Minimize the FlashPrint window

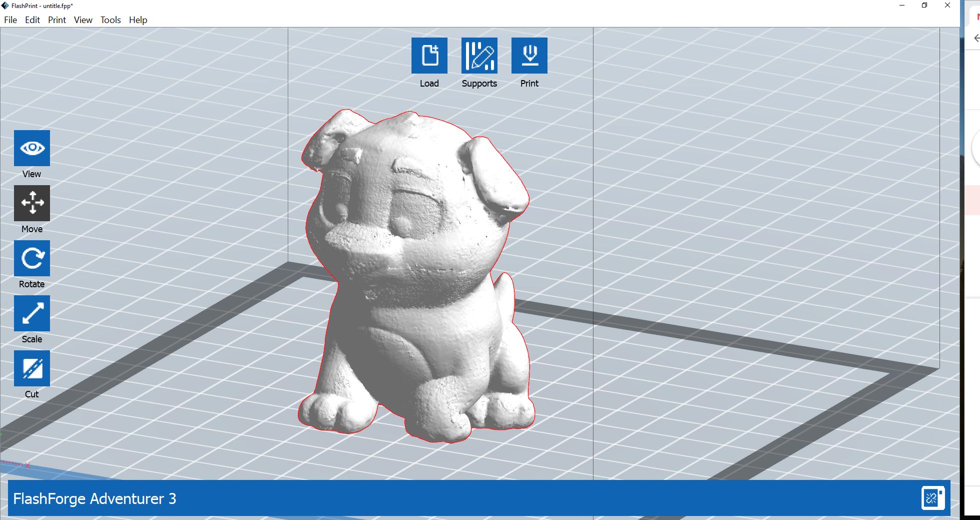(x=902, y=6)
